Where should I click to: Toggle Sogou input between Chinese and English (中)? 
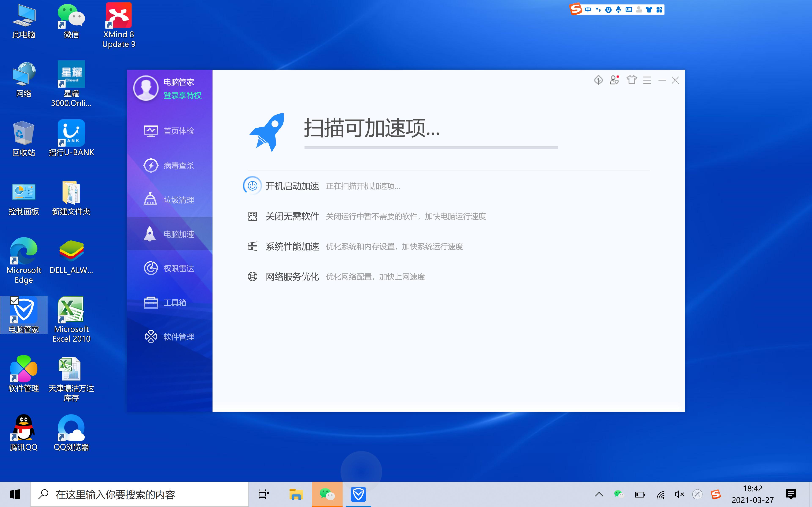pos(588,9)
